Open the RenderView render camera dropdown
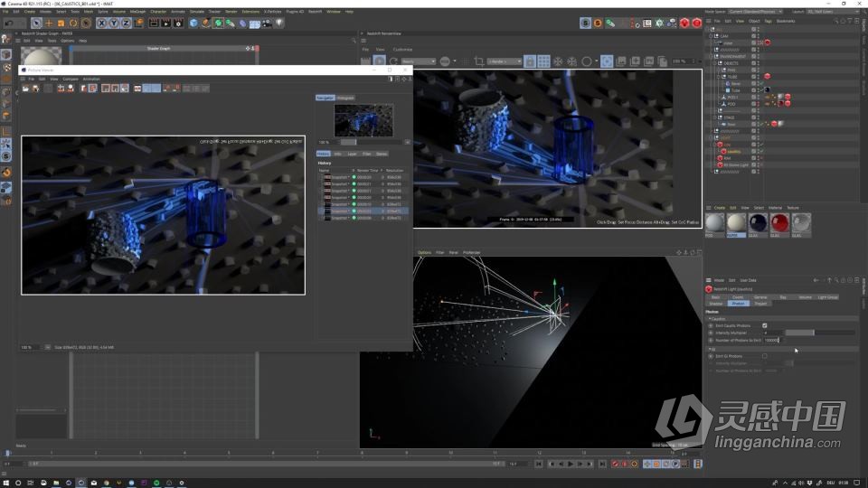The height and width of the screenshot is (488, 868). [505, 61]
